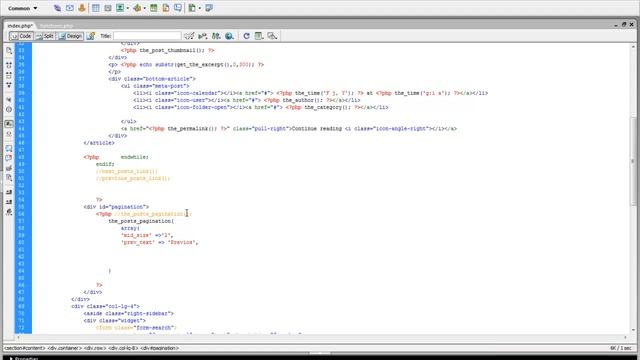Expand the Images dropdown arrow

pyautogui.click(x=128, y=8)
